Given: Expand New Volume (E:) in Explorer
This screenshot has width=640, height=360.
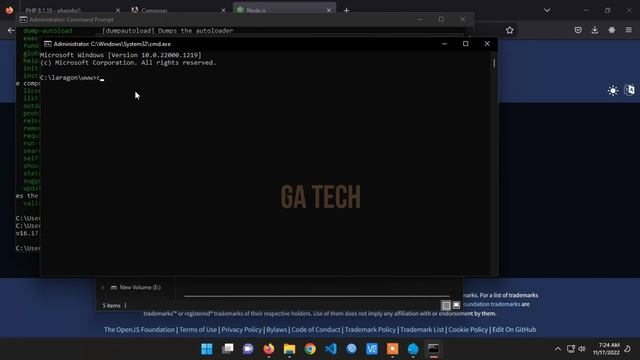Looking at the screenshot, I should (103, 288).
